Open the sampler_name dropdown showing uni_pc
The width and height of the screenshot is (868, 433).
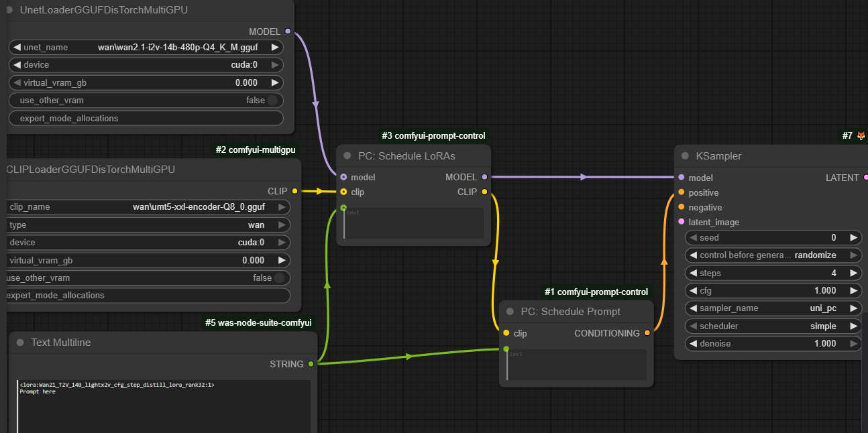pos(773,308)
